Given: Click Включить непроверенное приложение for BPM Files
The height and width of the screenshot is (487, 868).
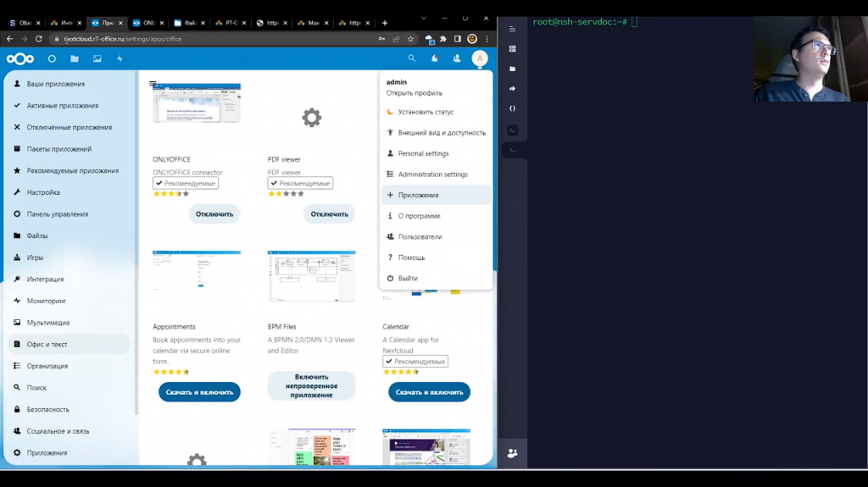Looking at the screenshot, I should click(x=312, y=385).
